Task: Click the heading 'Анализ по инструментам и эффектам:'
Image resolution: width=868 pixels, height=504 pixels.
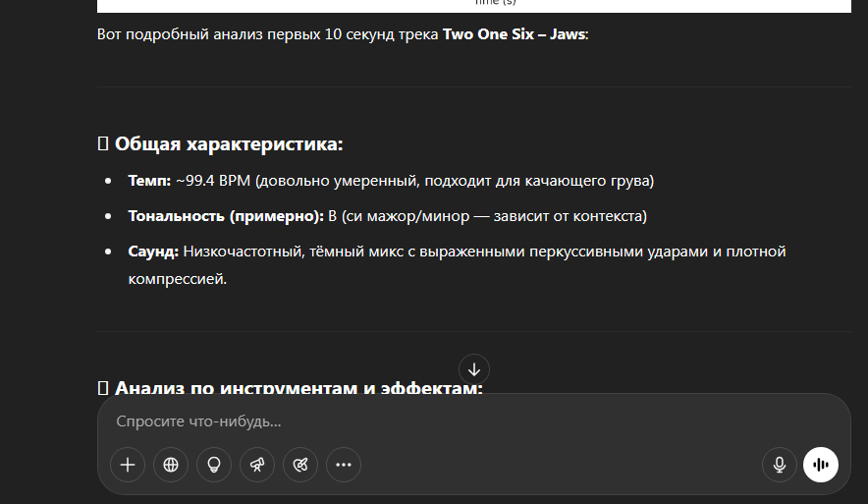Action: [298, 388]
